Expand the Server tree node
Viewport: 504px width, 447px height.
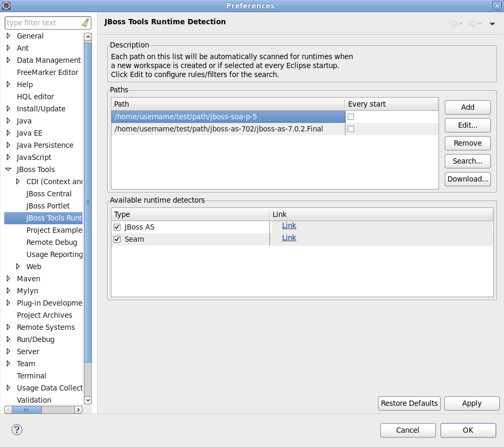tap(8, 351)
